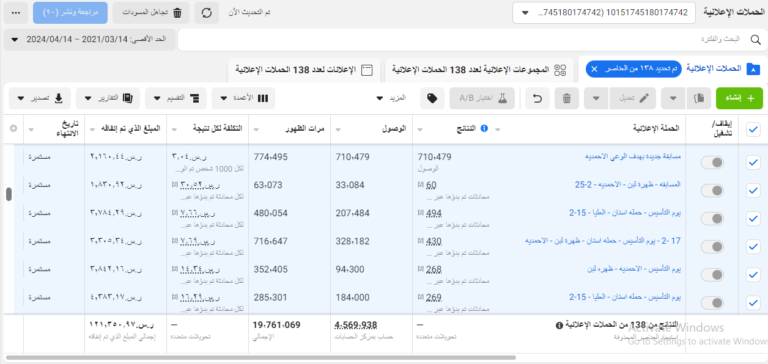Click the horizontal scrollbar at bottom
Image resolution: width=768 pixels, height=364 pixels.
pos(261,358)
